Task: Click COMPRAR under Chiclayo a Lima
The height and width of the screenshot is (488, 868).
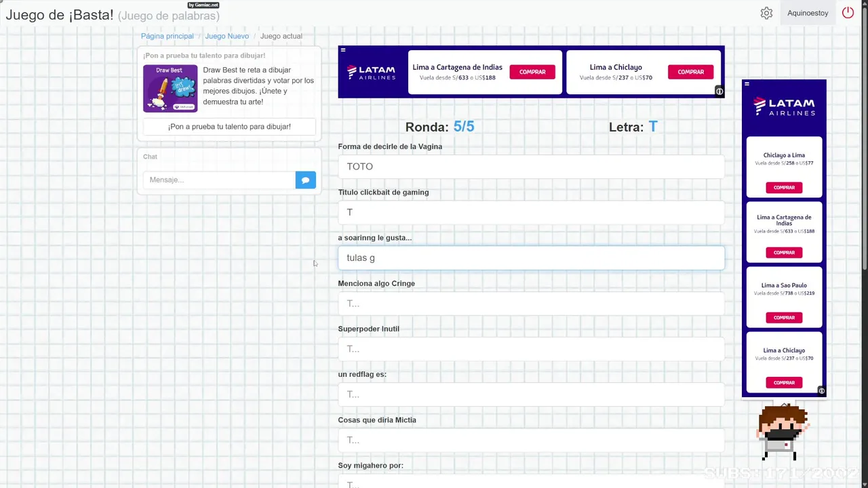Action: click(784, 188)
